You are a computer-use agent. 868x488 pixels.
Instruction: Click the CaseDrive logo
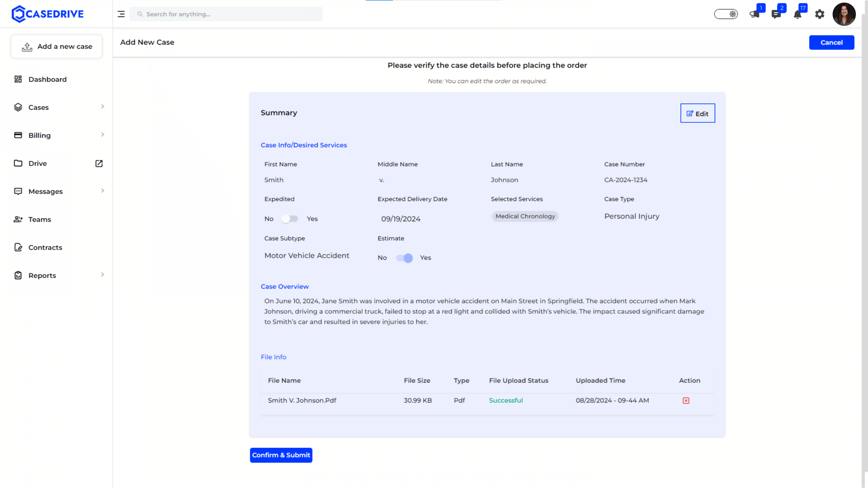(x=48, y=14)
